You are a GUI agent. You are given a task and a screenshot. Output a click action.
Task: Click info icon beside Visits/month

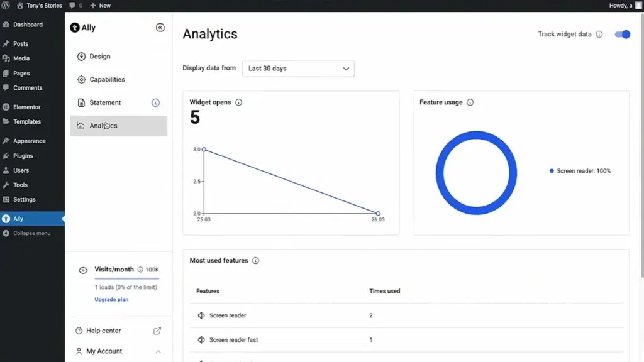[140, 270]
